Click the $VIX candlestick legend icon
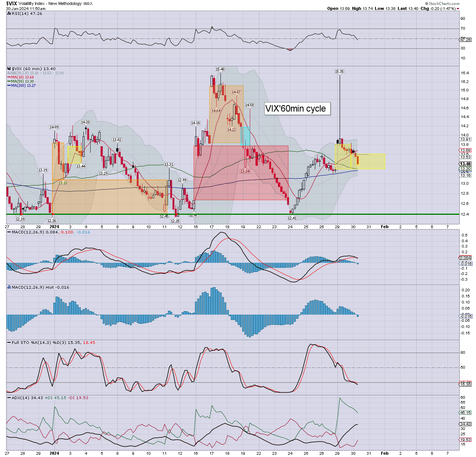 9,69
